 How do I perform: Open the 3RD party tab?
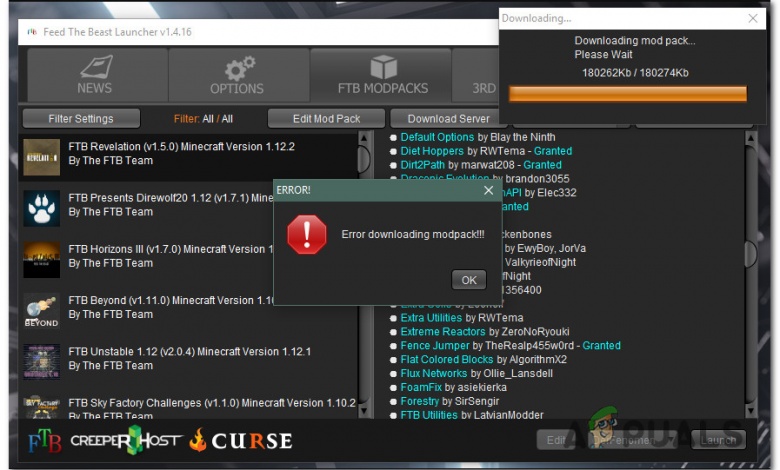[476, 75]
